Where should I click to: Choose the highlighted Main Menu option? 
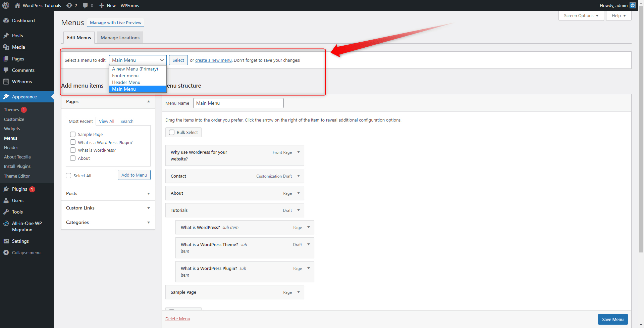[x=138, y=89]
